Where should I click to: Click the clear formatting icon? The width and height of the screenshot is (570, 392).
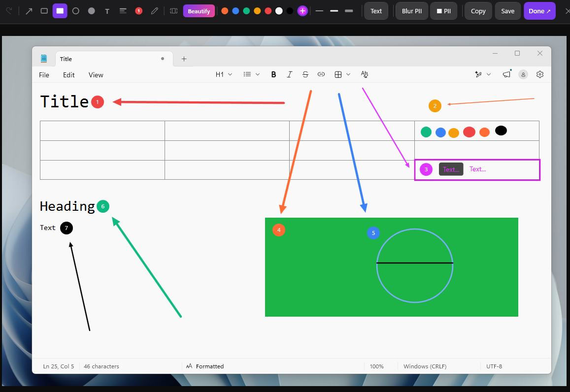click(364, 74)
